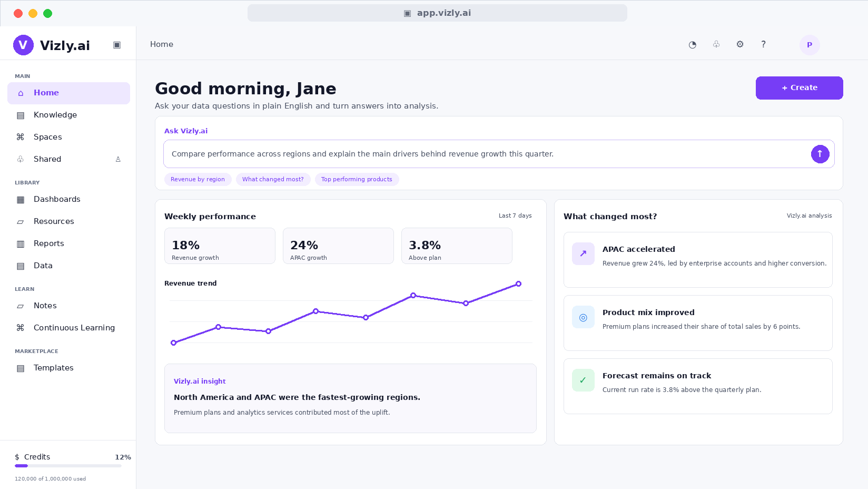Click the Home breadcrumb in the header

162,45
